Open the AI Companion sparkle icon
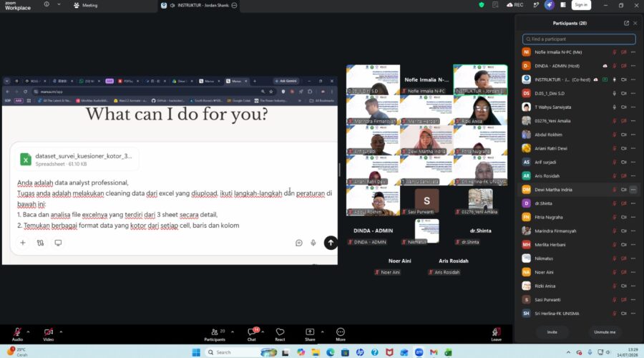Viewport: 644px width, 358px height. pyautogui.click(x=549, y=5)
